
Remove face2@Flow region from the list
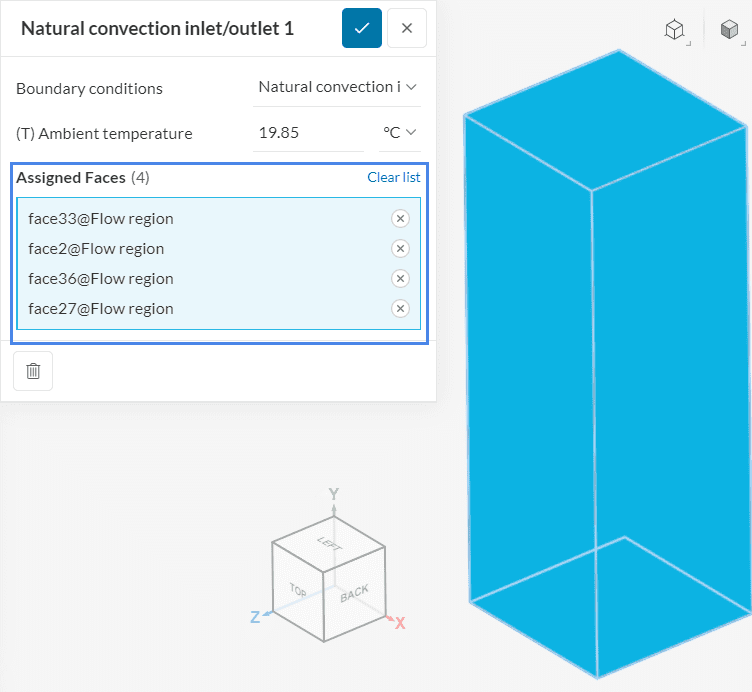tap(400, 249)
